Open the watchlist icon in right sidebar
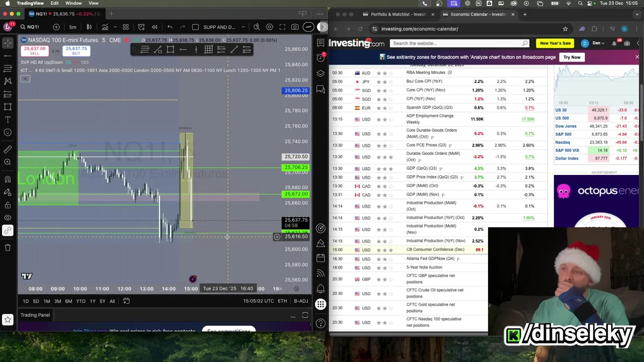This screenshot has height=362, width=644. [320, 43]
